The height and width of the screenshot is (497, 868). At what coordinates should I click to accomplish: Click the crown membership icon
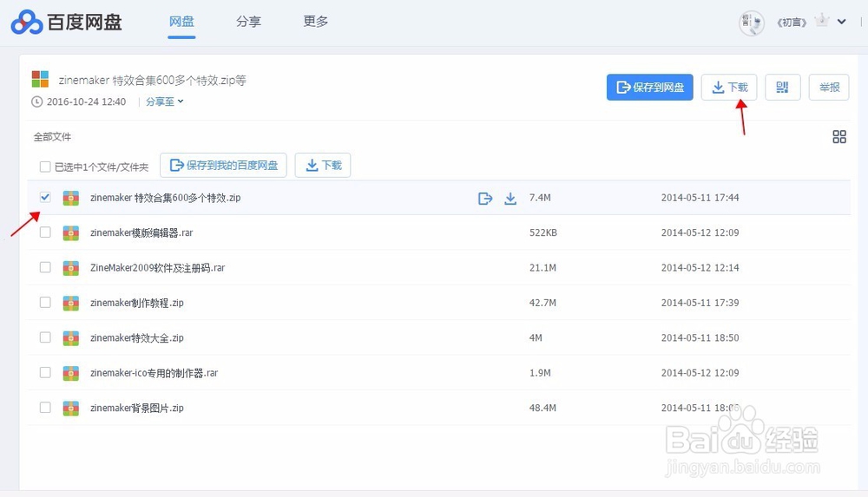tap(822, 21)
